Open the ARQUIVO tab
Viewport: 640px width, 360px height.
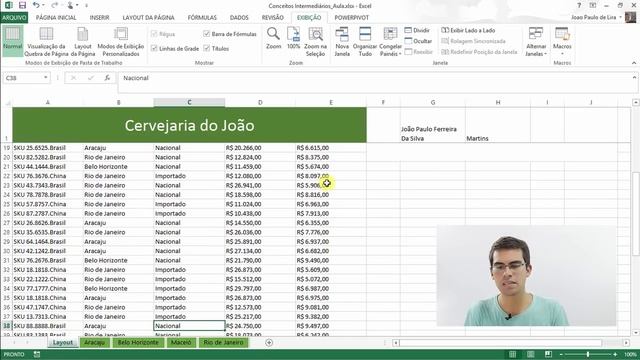point(14,18)
